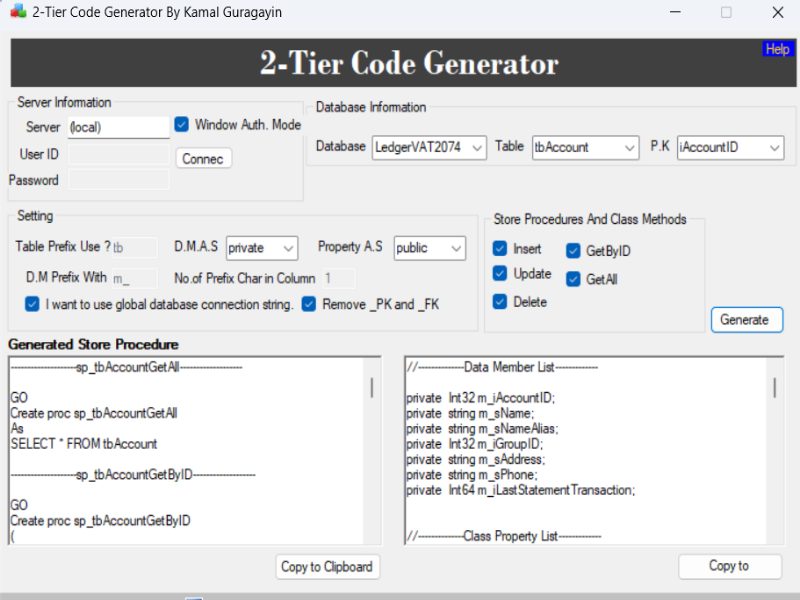Open the Help link in the header
This screenshot has width=800, height=600.
pyautogui.click(x=777, y=49)
